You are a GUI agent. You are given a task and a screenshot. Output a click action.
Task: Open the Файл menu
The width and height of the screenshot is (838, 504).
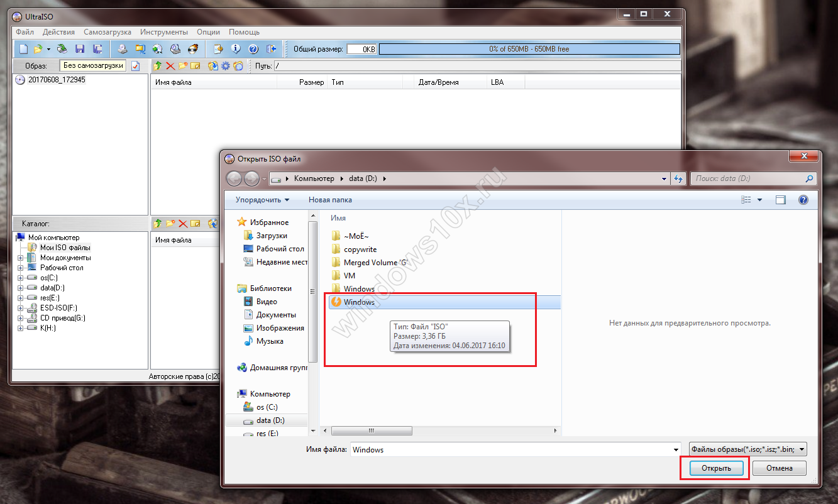click(x=25, y=32)
